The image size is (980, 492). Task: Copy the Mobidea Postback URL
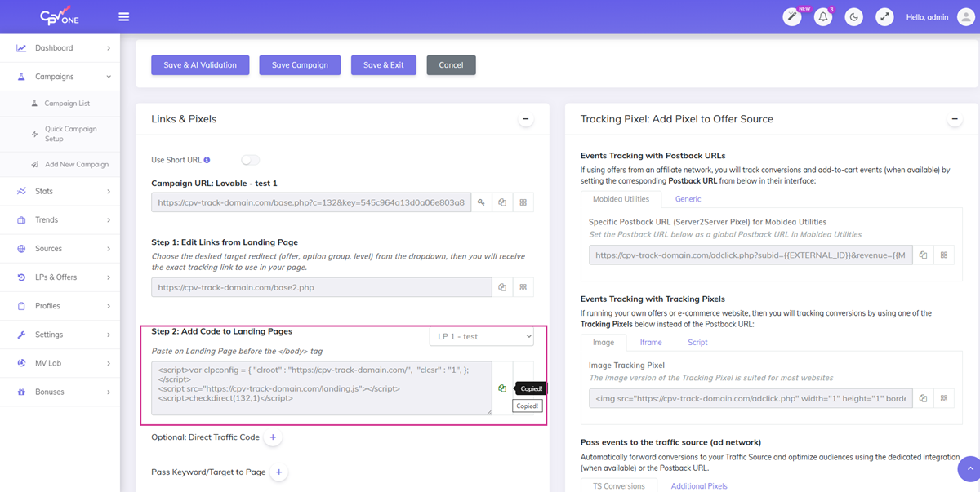pyautogui.click(x=923, y=255)
